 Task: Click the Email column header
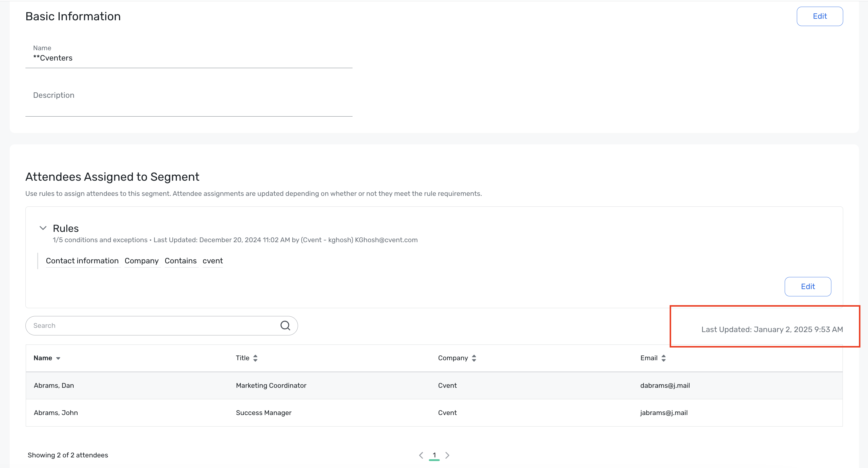pyautogui.click(x=649, y=358)
